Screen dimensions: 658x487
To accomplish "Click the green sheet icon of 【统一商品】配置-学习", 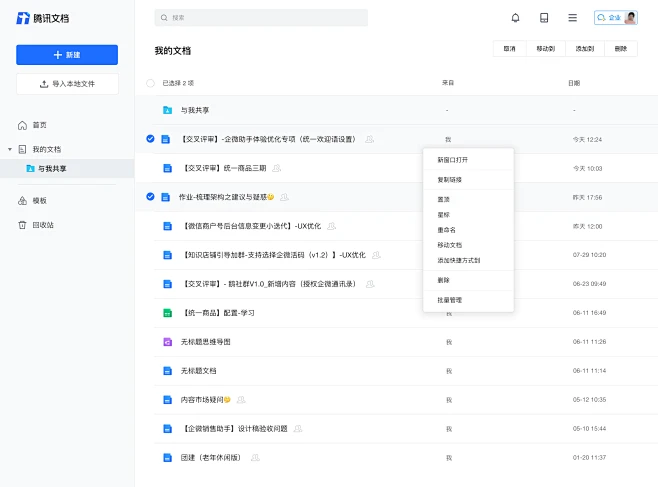I will coord(168,313).
